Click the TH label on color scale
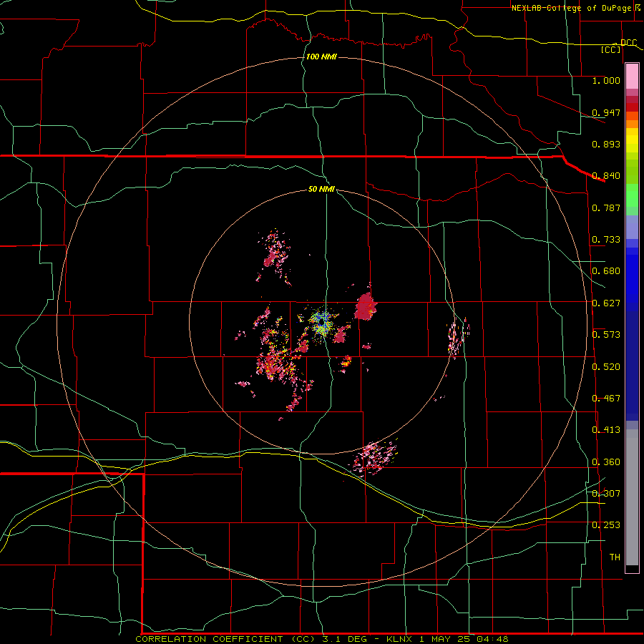This screenshot has height=644, width=644. [x=615, y=557]
